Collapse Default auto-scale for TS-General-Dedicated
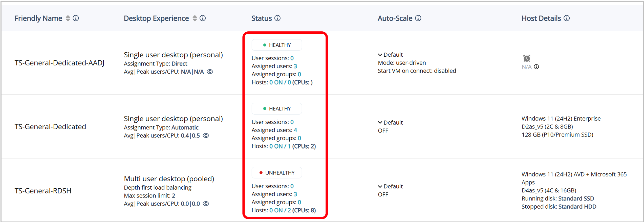 point(380,123)
